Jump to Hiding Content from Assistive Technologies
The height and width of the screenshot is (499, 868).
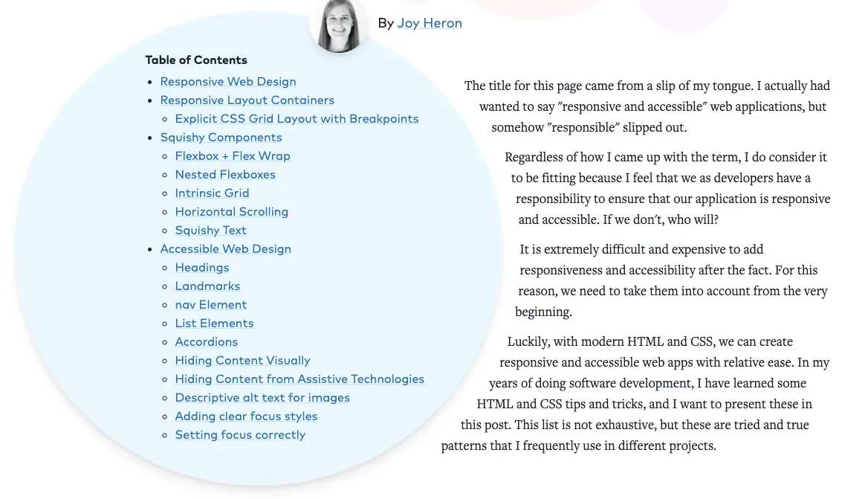(x=299, y=379)
